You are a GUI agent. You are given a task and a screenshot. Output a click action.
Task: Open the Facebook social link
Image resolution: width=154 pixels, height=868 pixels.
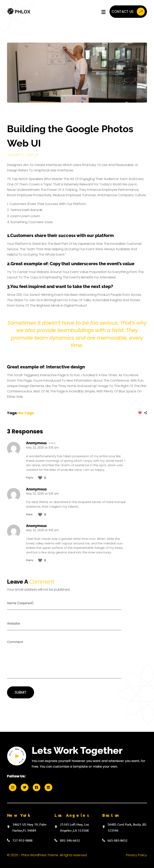[x=36, y=787]
